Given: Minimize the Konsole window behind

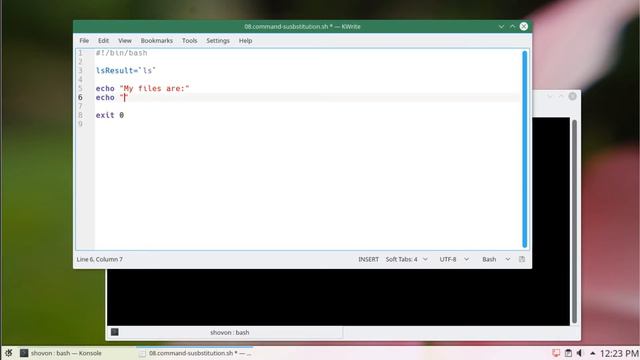Looking at the screenshot, I should pyautogui.click(x=549, y=96).
